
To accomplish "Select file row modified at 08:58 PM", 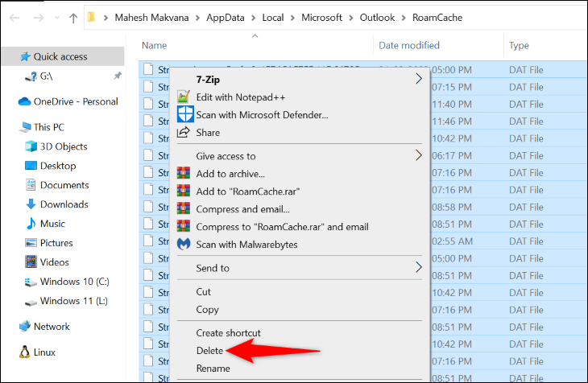I will coord(362,207).
